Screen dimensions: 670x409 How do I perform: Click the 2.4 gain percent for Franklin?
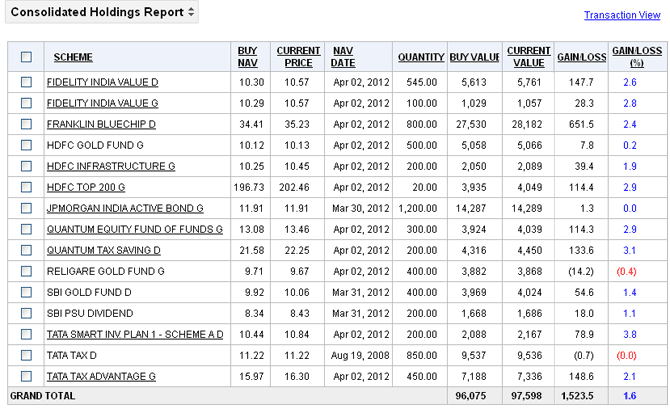tap(630, 124)
